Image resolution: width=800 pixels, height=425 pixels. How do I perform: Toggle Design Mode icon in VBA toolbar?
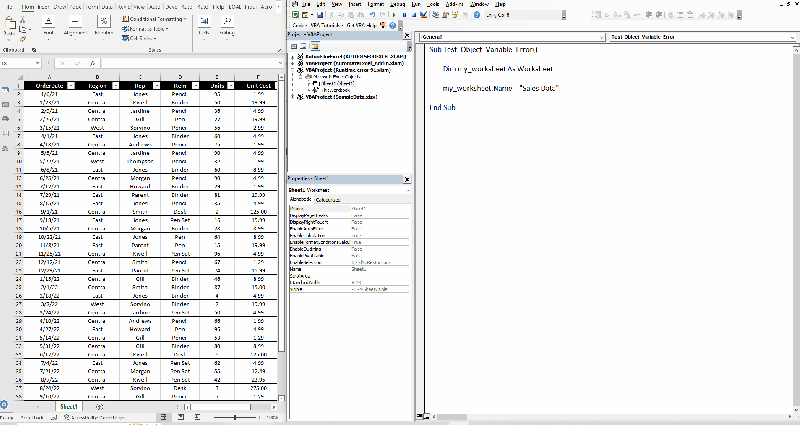pyautogui.click(x=423, y=15)
